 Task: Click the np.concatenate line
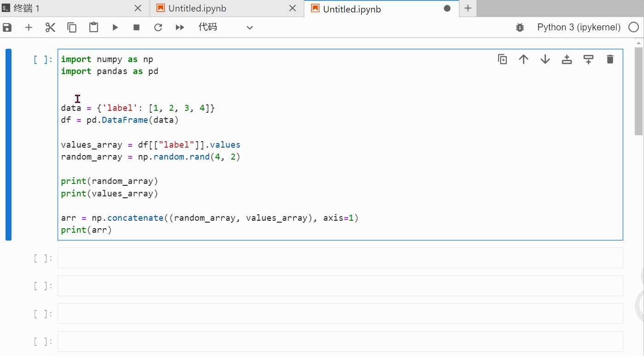coord(209,218)
